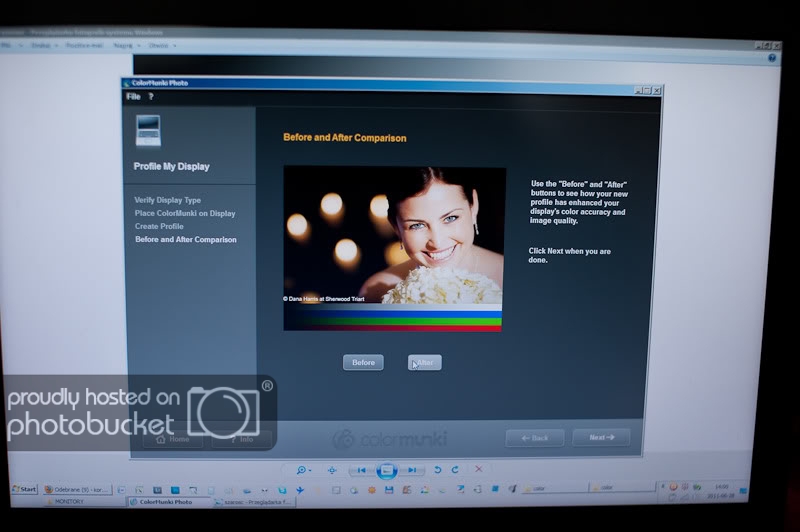This screenshot has width=800, height=532.
Task: Click the After button
Action: (424, 363)
